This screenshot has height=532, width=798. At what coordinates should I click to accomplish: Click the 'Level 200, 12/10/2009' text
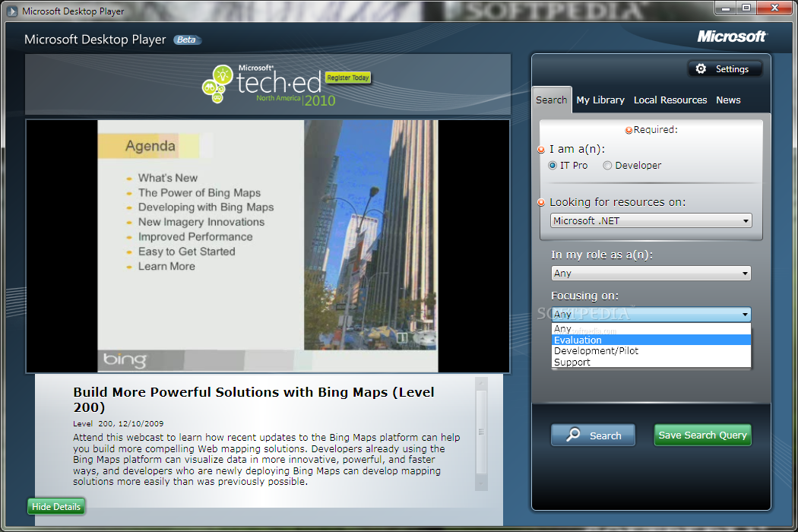pyautogui.click(x=118, y=423)
